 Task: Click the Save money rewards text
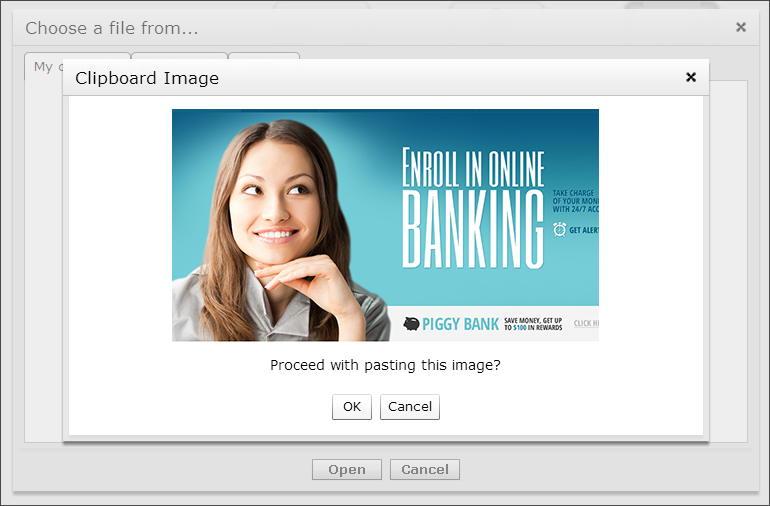point(533,324)
